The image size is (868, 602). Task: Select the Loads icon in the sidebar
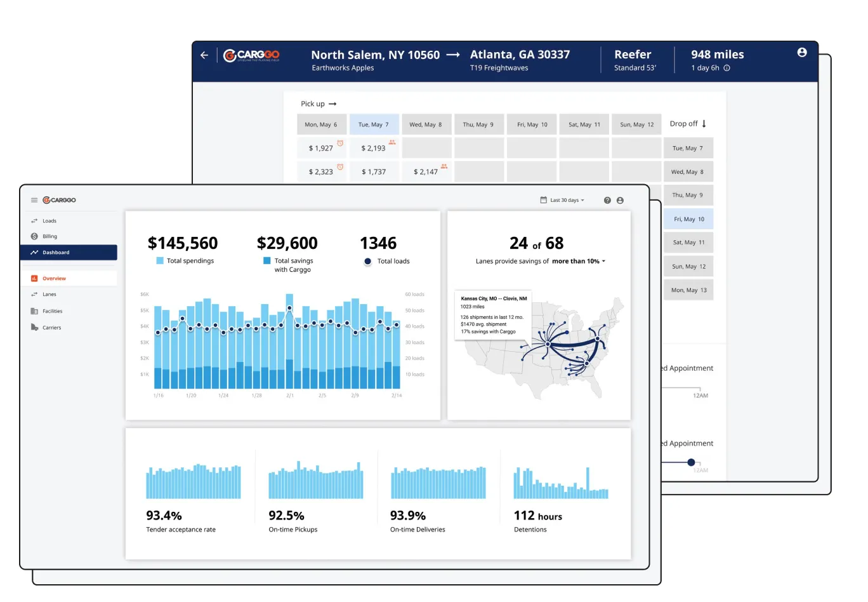(x=34, y=220)
